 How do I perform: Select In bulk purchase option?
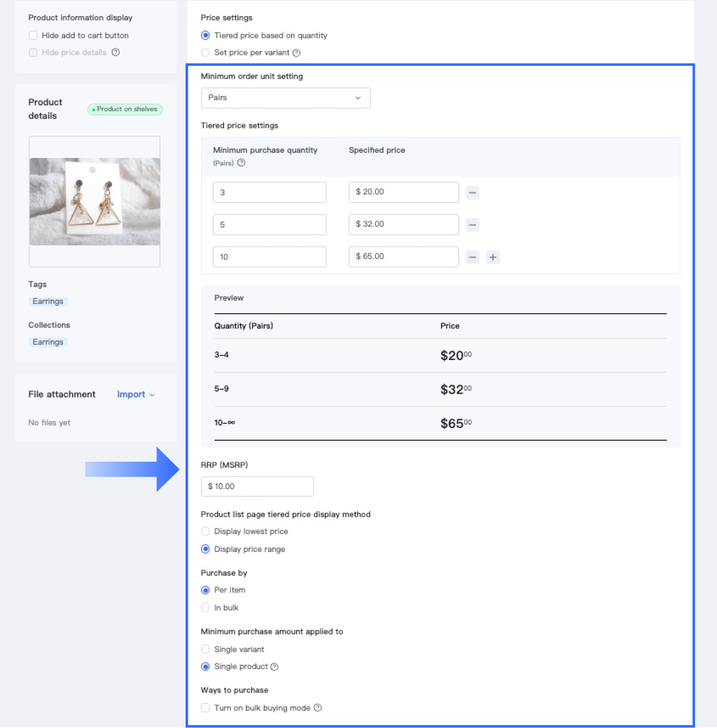(x=205, y=608)
